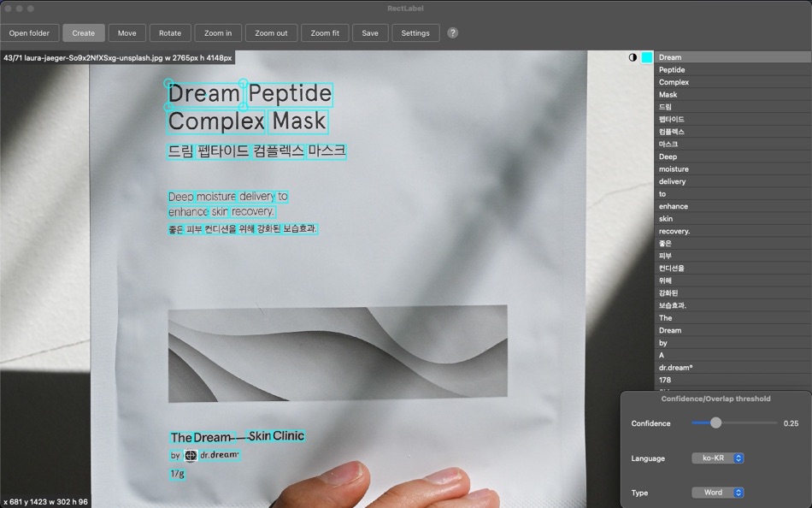
Task: Toggle the contrast half-circle icon
Action: [633, 57]
